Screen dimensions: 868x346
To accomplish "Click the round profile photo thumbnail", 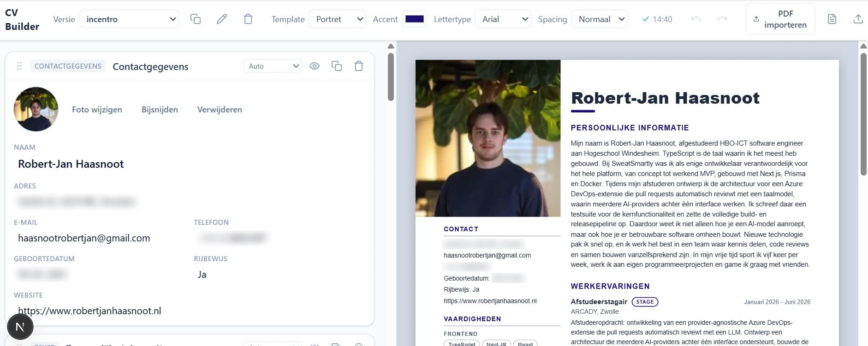I will click(x=36, y=109).
